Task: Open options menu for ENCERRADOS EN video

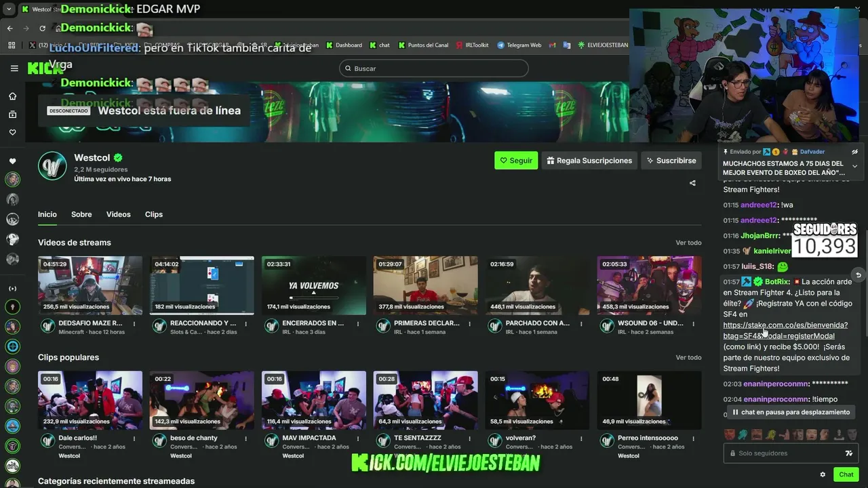Action: [x=358, y=324]
